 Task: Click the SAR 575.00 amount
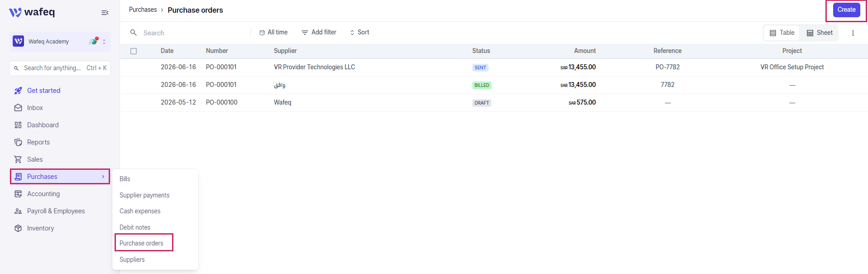tap(582, 102)
